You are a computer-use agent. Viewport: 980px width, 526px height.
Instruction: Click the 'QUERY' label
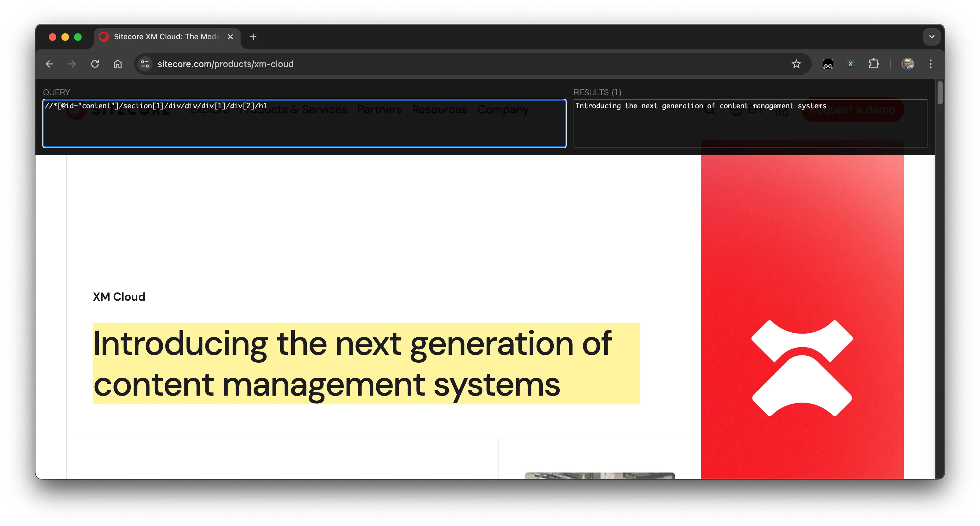(56, 92)
